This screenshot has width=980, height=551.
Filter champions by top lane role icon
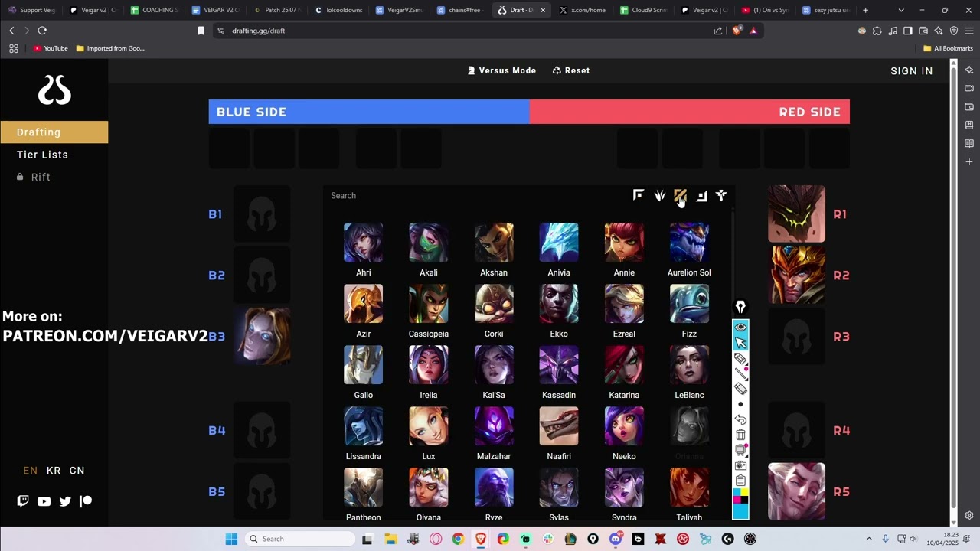click(639, 195)
